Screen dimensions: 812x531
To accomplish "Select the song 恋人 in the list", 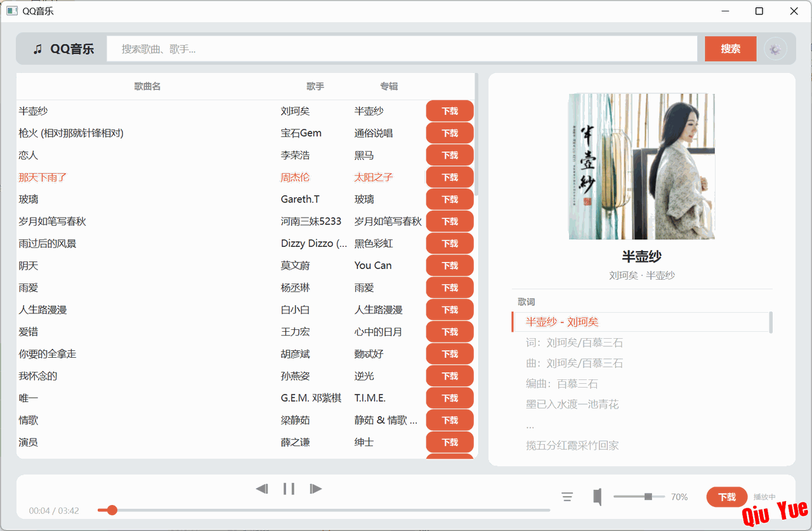I will tap(29, 155).
